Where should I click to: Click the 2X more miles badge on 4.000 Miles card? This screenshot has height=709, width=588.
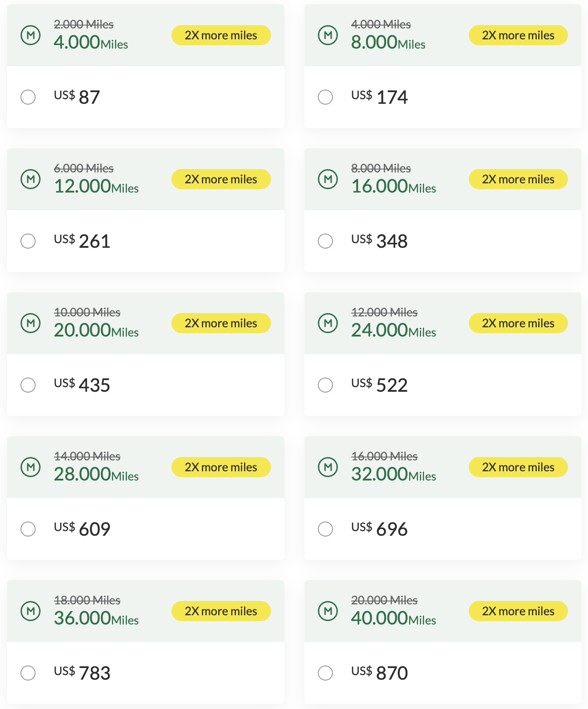tap(221, 35)
